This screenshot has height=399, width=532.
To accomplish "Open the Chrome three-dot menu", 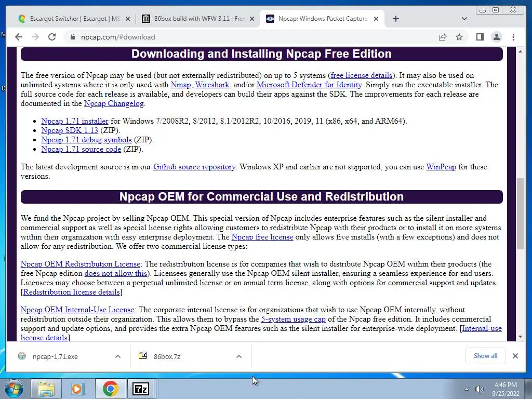I will [x=513, y=37].
